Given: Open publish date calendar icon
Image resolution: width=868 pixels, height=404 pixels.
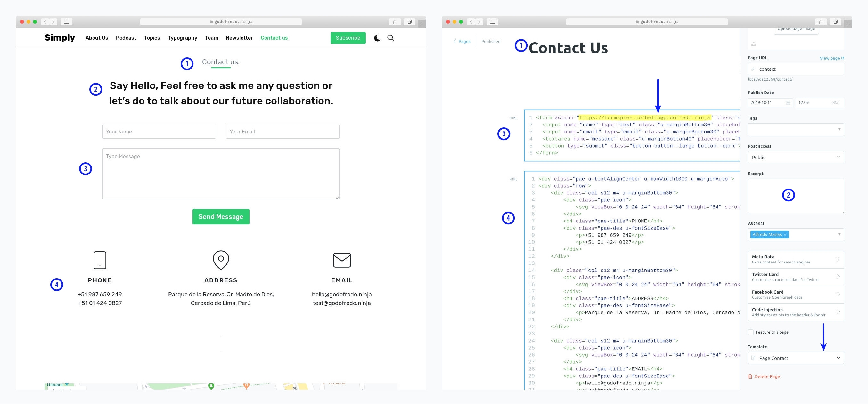Looking at the screenshot, I should pos(788,103).
